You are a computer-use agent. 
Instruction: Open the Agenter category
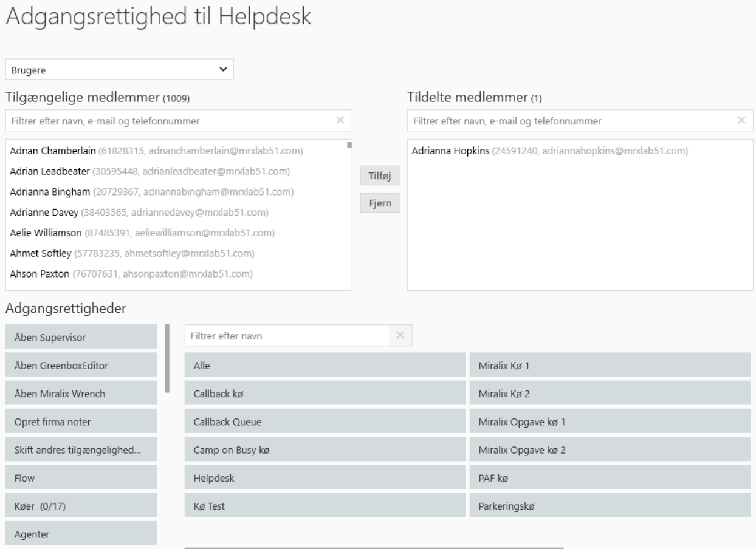[81, 534]
